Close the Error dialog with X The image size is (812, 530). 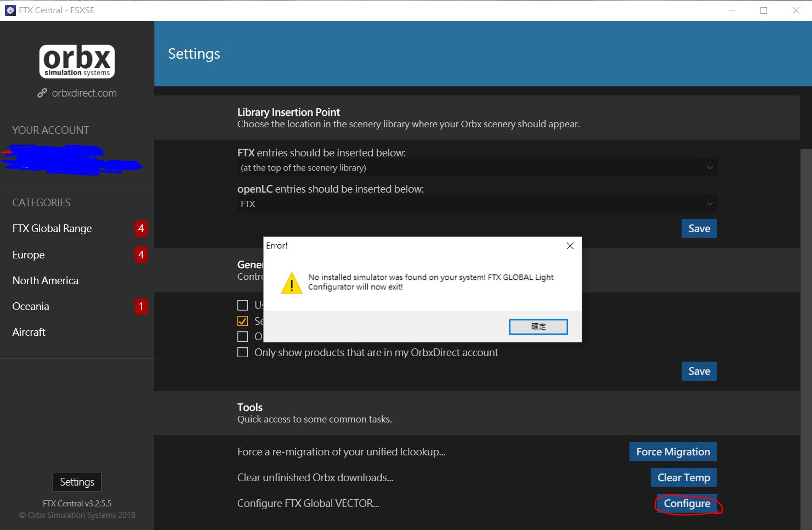tap(570, 246)
